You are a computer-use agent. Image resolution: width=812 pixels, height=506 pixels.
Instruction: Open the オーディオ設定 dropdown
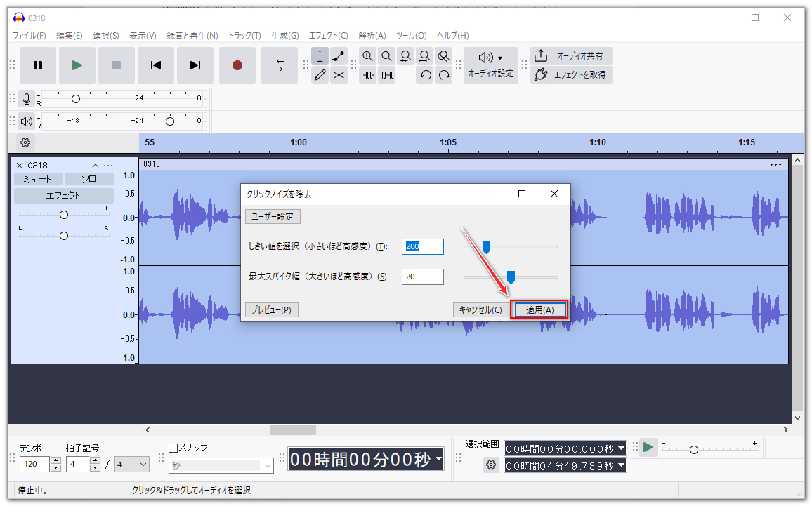(490, 65)
